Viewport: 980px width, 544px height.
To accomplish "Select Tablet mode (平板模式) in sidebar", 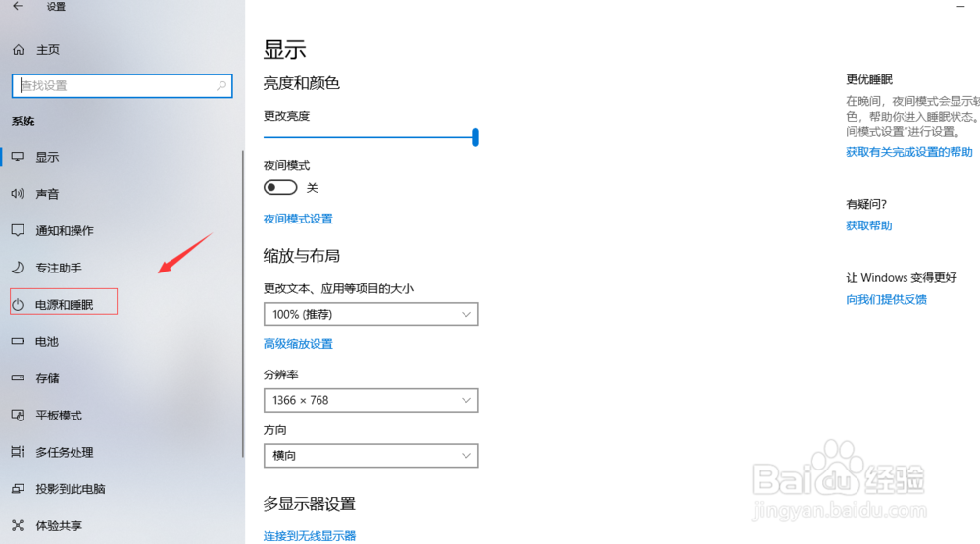I will coord(59,416).
